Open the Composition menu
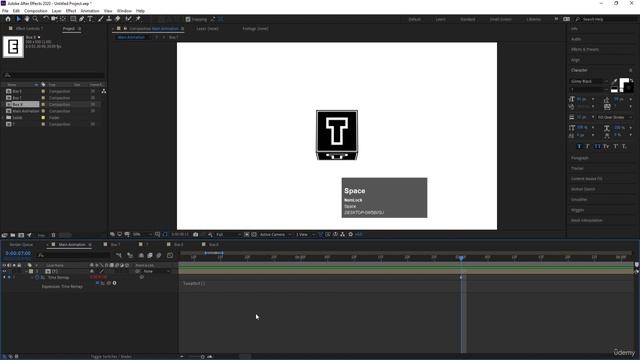Viewport: 640px width, 360px height. (x=36, y=11)
